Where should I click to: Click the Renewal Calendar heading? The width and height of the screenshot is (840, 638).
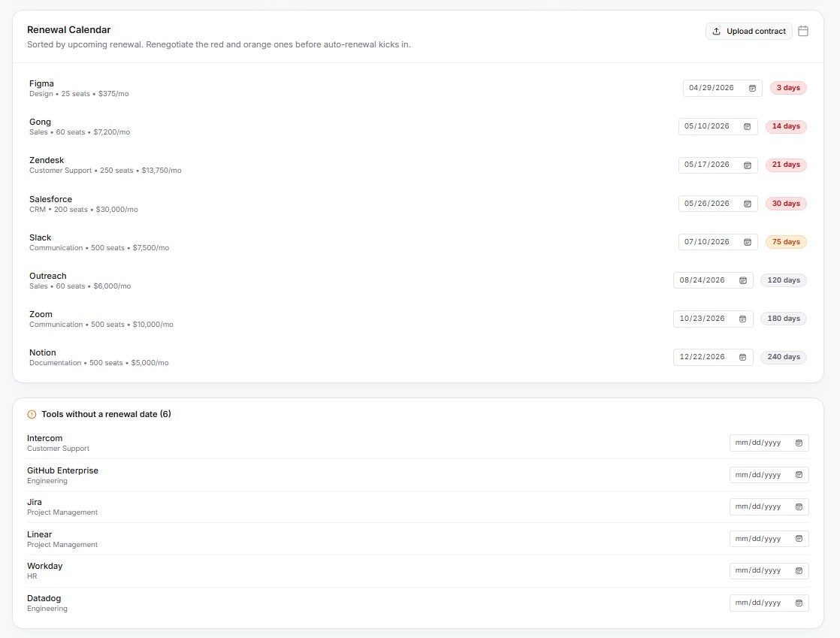pyautogui.click(x=69, y=30)
